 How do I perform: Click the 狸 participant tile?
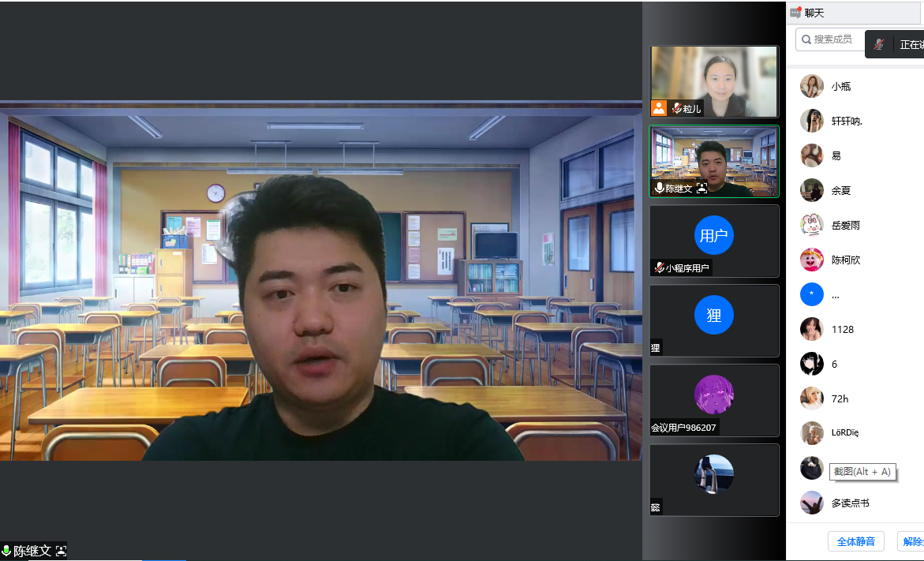(x=713, y=320)
